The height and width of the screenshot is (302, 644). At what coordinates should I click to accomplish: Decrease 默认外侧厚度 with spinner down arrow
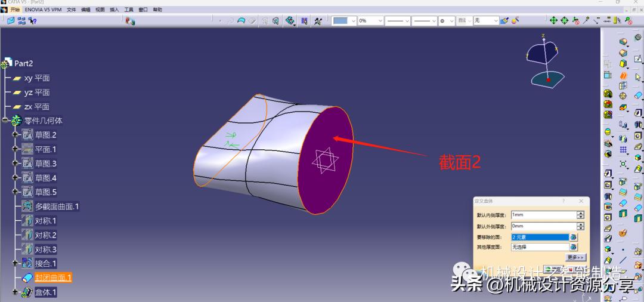(580, 228)
